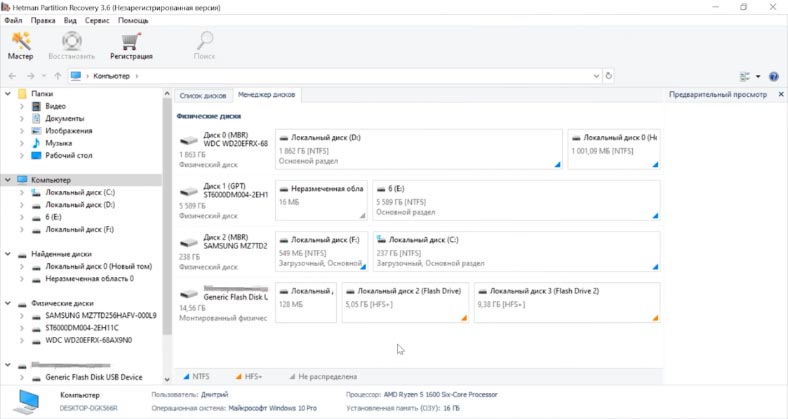The image size is (788, 419).
Task: Open the address bar history dropdown
Action: 596,76
